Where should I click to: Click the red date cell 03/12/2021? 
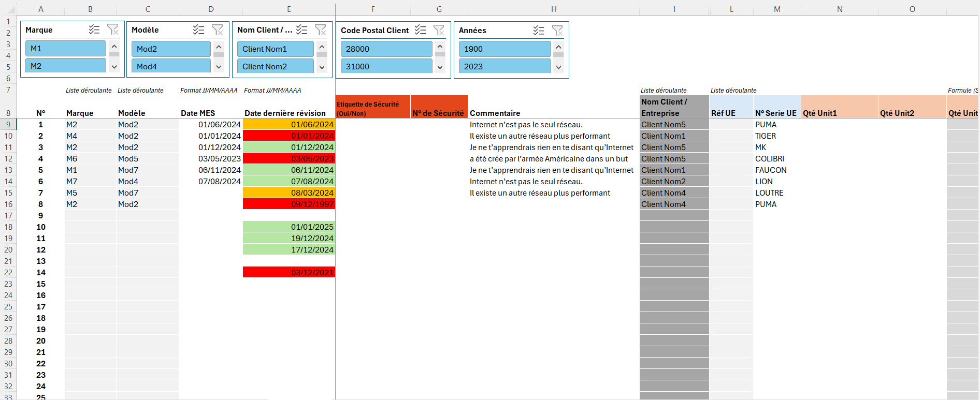pos(289,272)
